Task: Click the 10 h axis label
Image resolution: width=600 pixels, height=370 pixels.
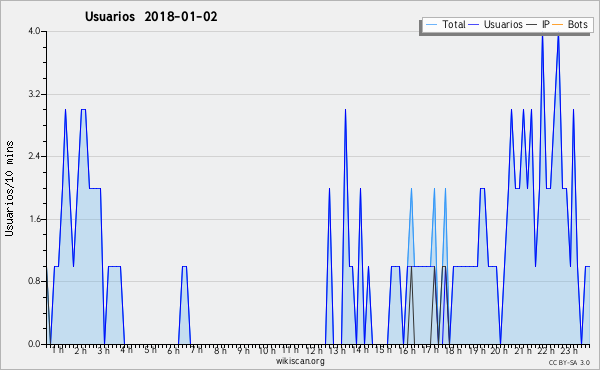Action: pyautogui.click(x=267, y=350)
